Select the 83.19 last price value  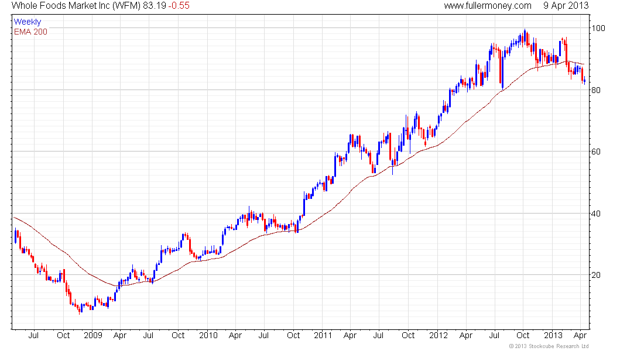(x=155, y=6)
